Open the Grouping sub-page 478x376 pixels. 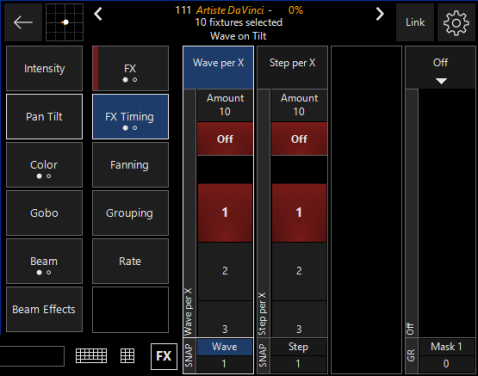[x=130, y=213]
